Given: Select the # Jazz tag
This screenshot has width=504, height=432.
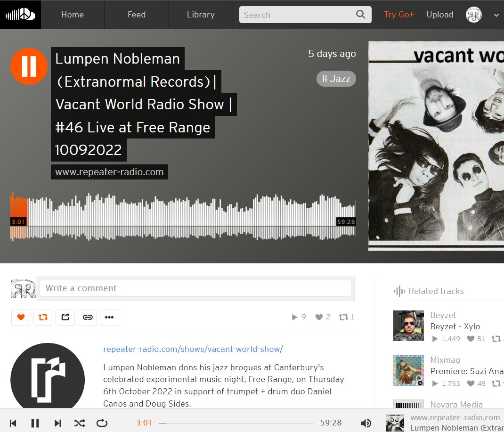Looking at the screenshot, I should click(336, 78).
